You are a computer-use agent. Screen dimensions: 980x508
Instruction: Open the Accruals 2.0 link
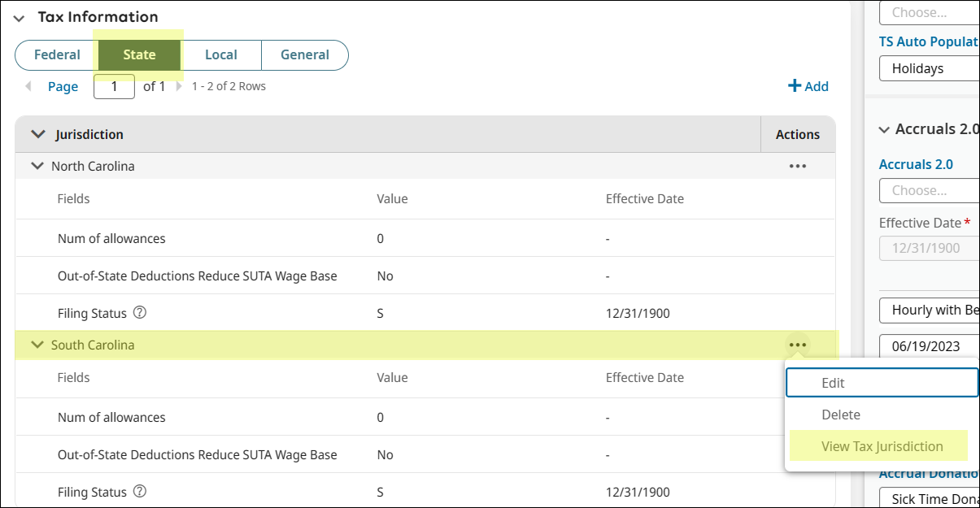click(916, 164)
